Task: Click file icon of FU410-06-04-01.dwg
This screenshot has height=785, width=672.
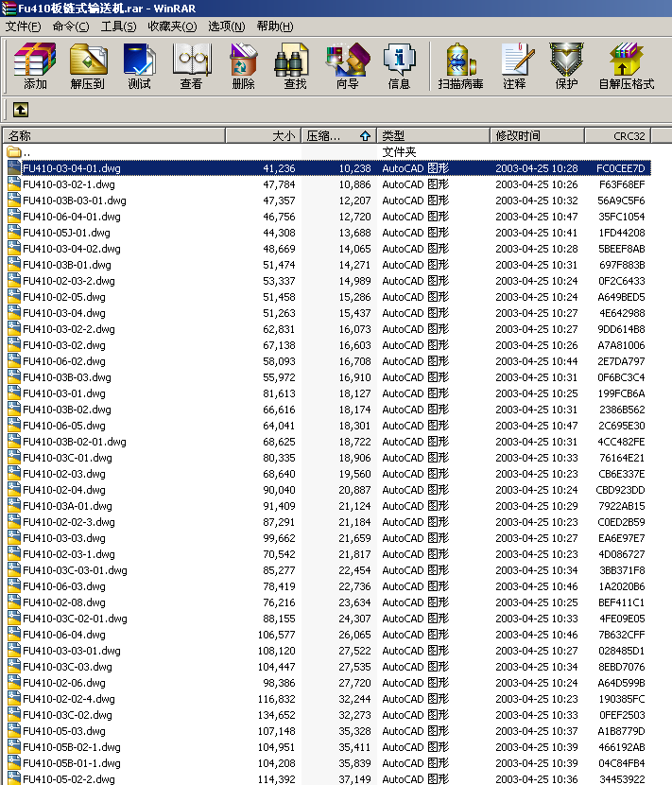Action: point(14,217)
